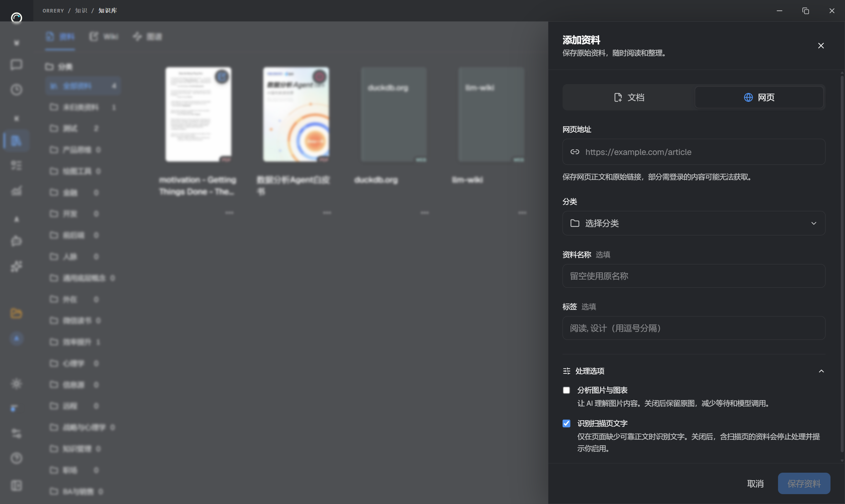Close the 添加资料 panel

(x=821, y=46)
